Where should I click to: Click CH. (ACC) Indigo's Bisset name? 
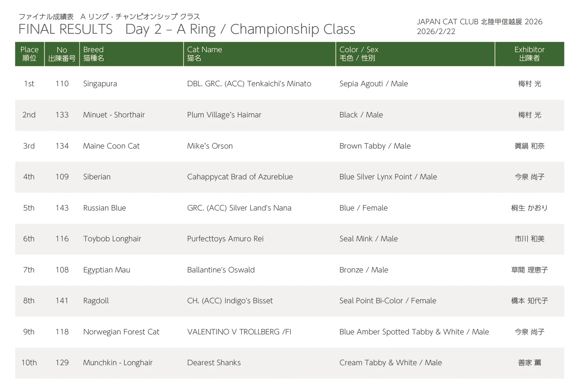tap(230, 301)
